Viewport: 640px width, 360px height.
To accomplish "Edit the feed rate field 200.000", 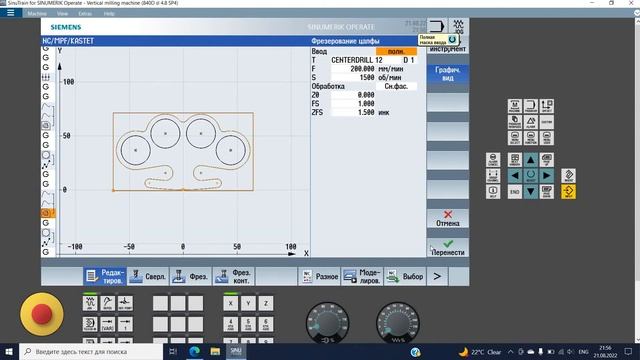I will click(x=353, y=69).
